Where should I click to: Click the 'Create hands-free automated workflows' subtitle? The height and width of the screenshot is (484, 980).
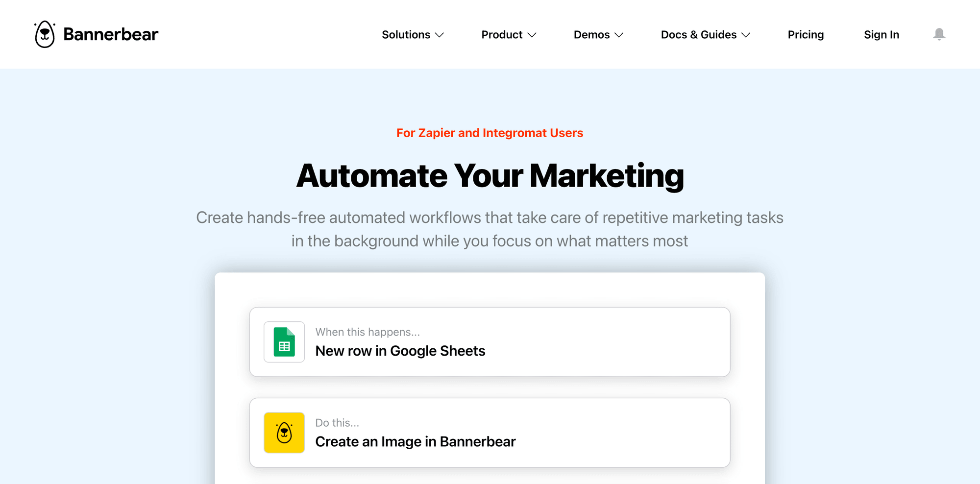pos(490,229)
